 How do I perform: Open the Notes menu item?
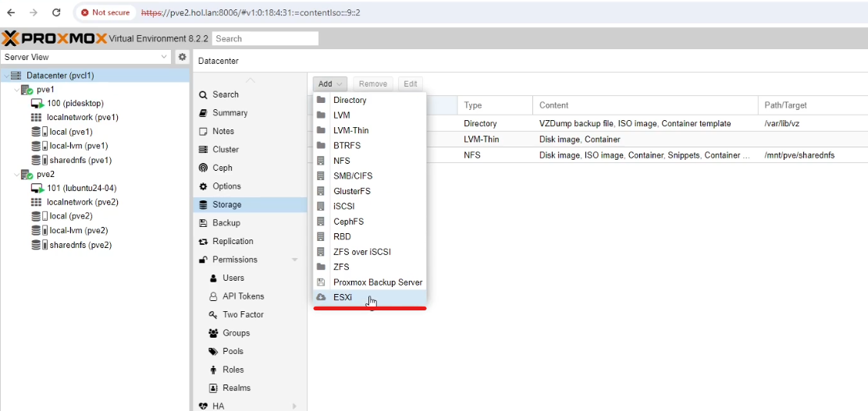click(251, 131)
